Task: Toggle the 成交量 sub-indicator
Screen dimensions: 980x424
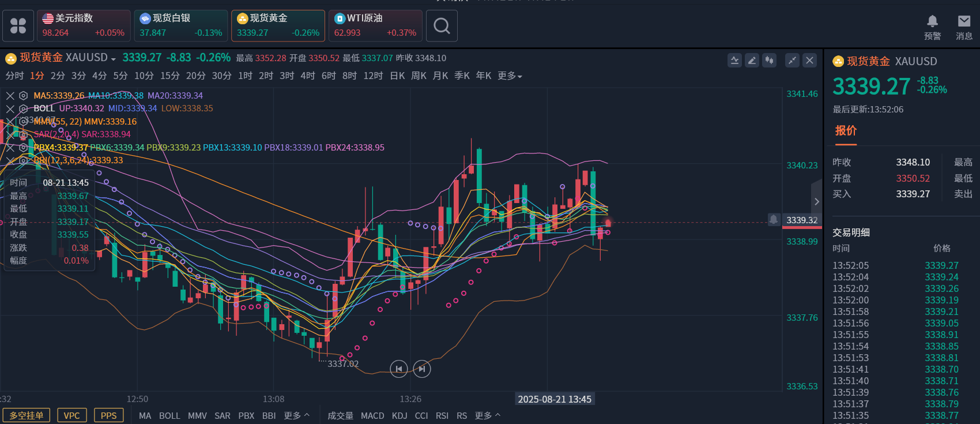Action: pos(340,415)
